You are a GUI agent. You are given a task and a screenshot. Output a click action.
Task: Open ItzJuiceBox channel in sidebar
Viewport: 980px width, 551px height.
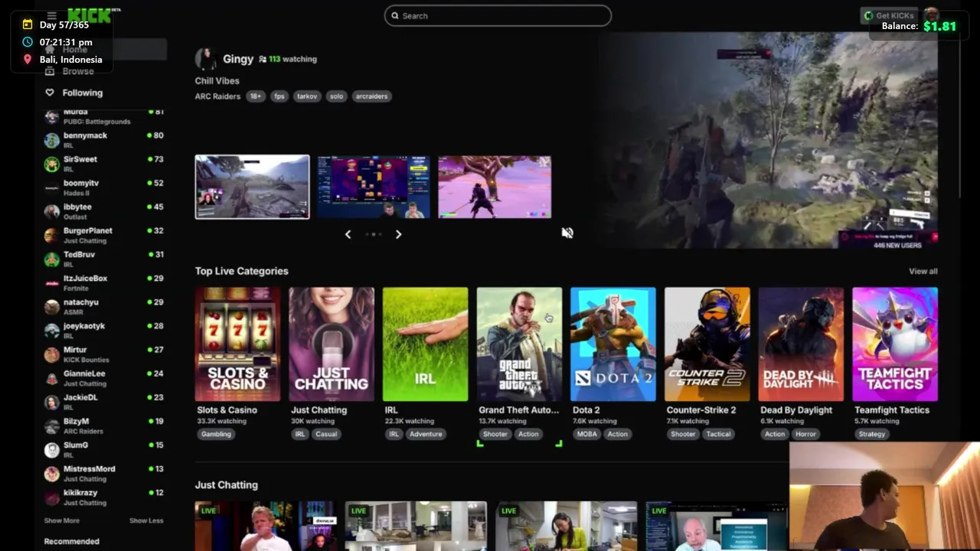[103, 282]
